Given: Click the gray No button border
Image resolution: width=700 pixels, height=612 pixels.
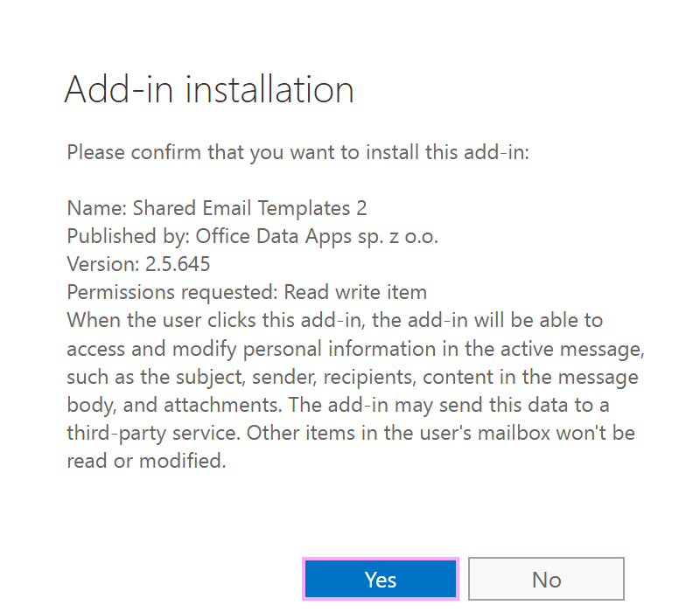Looking at the screenshot, I should [546, 560].
